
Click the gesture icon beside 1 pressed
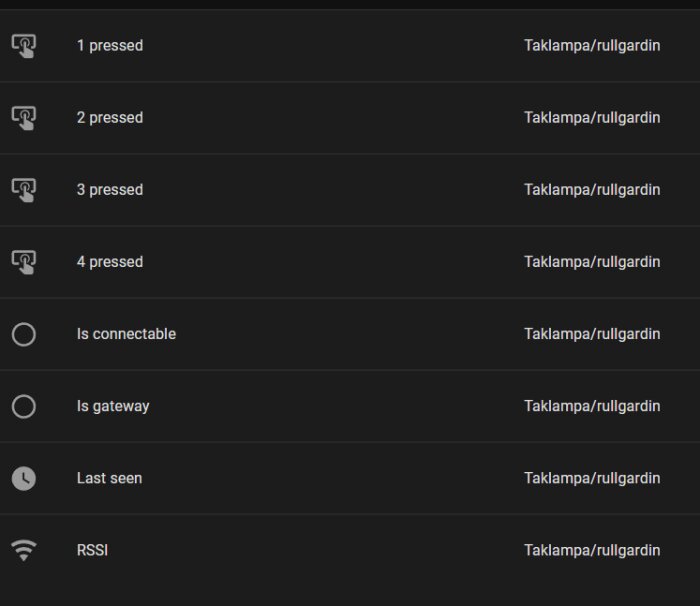pos(24,46)
